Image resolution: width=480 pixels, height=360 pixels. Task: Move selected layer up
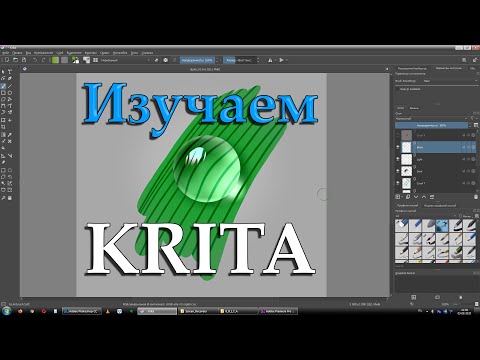point(424,197)
